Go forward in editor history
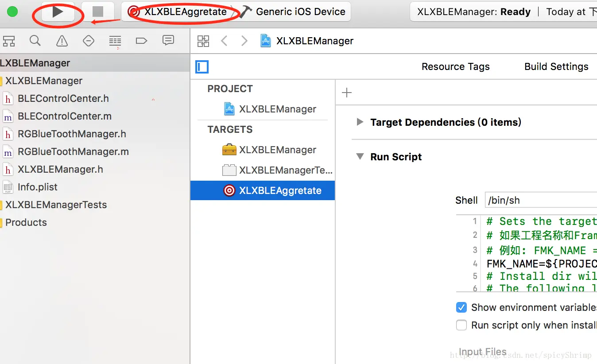 click(x=244, y=41)
